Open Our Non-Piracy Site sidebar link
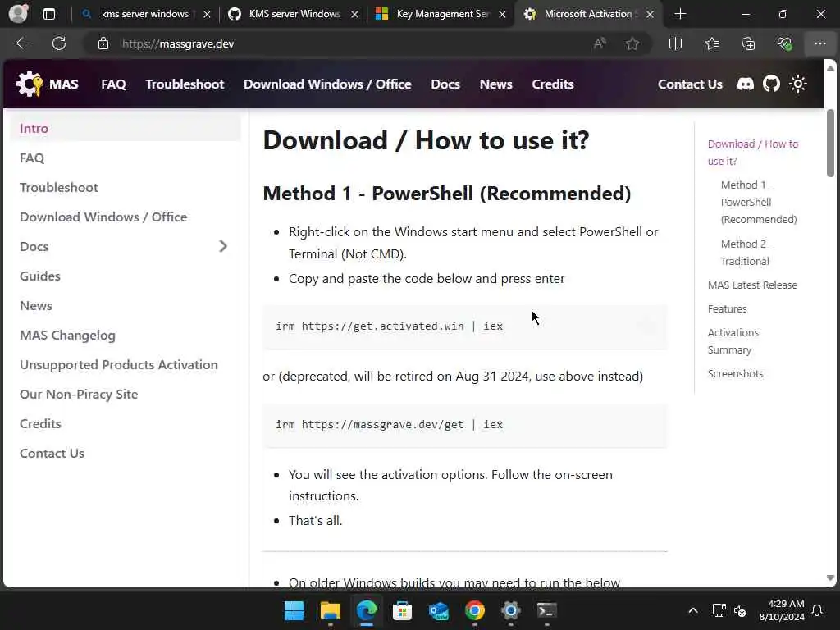840x630 pixels. 79,395
